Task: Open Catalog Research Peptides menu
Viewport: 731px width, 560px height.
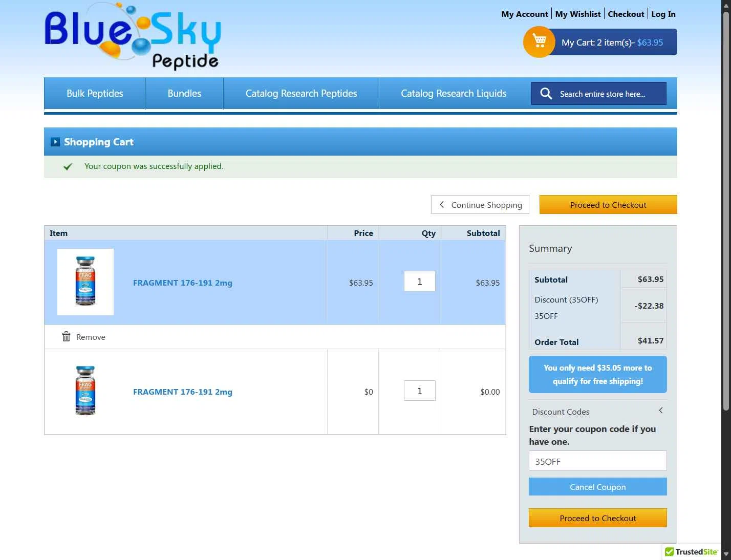Action: pos(301,93)
